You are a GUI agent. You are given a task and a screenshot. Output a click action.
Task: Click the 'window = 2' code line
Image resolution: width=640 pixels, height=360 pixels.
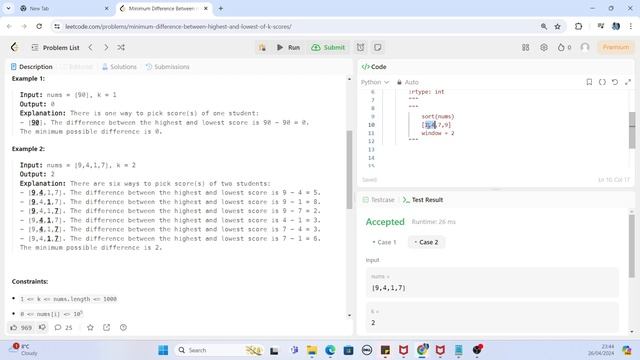click(x=438, y=133)
